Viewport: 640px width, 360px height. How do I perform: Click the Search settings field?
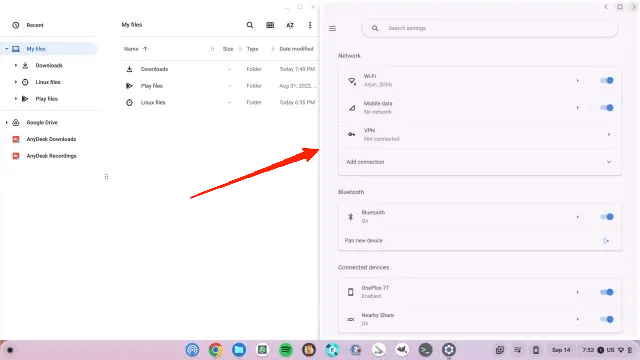point(489,28)
